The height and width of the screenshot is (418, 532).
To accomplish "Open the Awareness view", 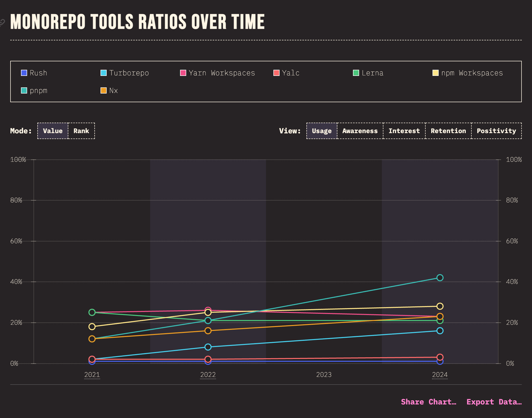I will pyautogui.click(x=360, y=131).
